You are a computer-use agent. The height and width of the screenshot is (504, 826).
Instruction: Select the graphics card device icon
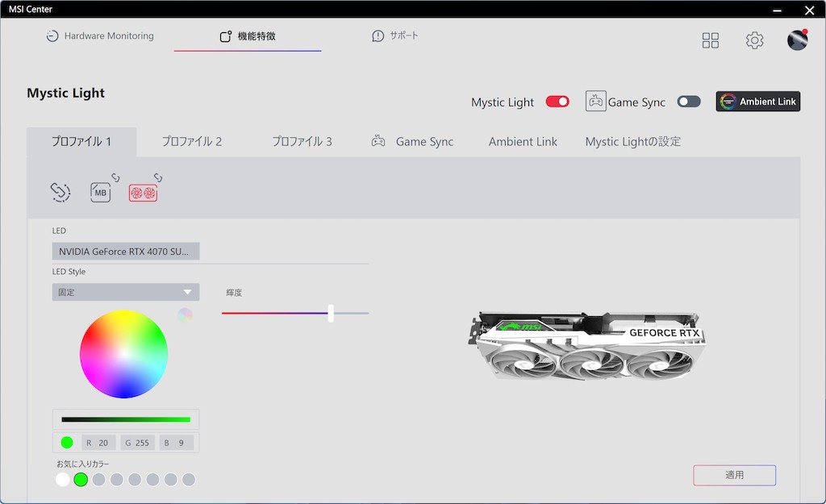pyautogui.click(x=144, y=193)
